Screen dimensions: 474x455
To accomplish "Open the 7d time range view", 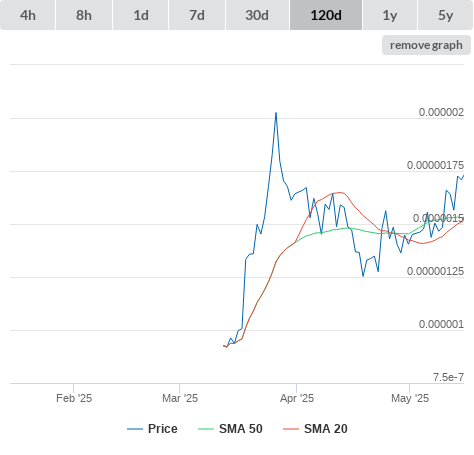I will tap(197, 15).
